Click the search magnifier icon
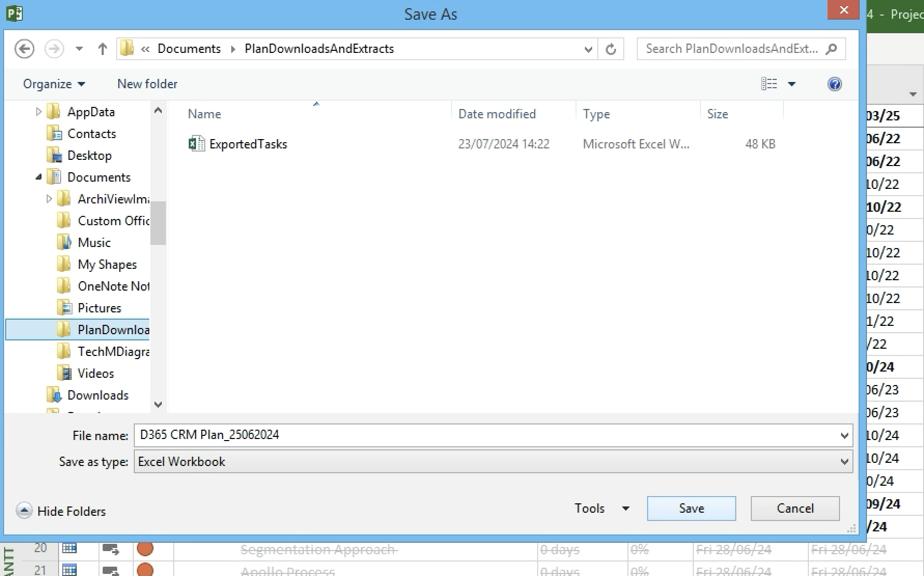This screenshot has height=576, width=924. click(x=831, y=49)
